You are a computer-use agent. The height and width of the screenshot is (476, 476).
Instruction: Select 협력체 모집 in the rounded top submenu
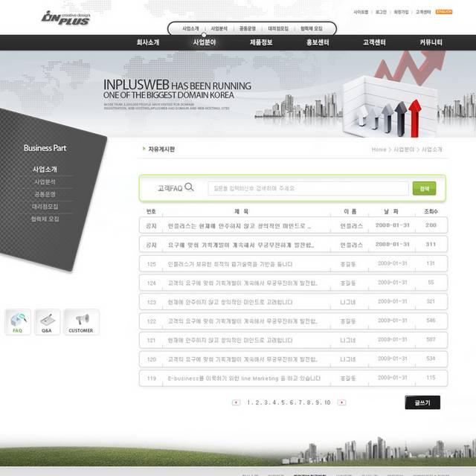point(312,28)
